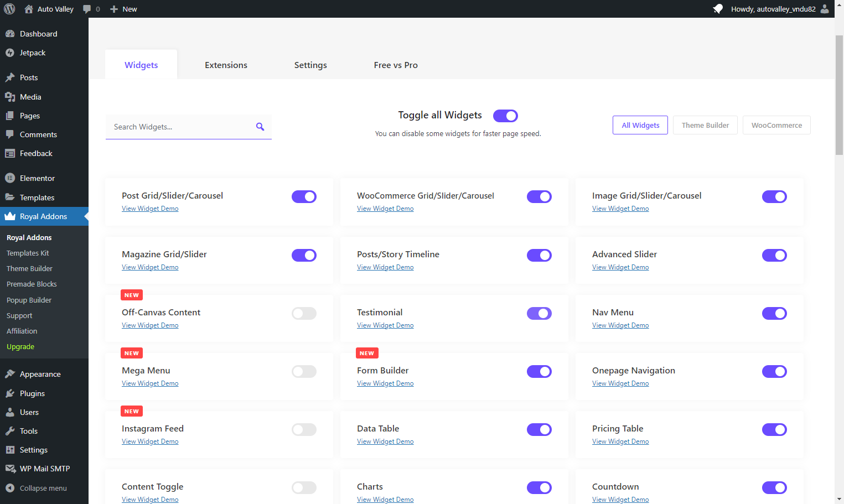Viewport: 844px width, 504px height.
Task: Click the page vertical scrollbar
Action: tap(839, 94)
